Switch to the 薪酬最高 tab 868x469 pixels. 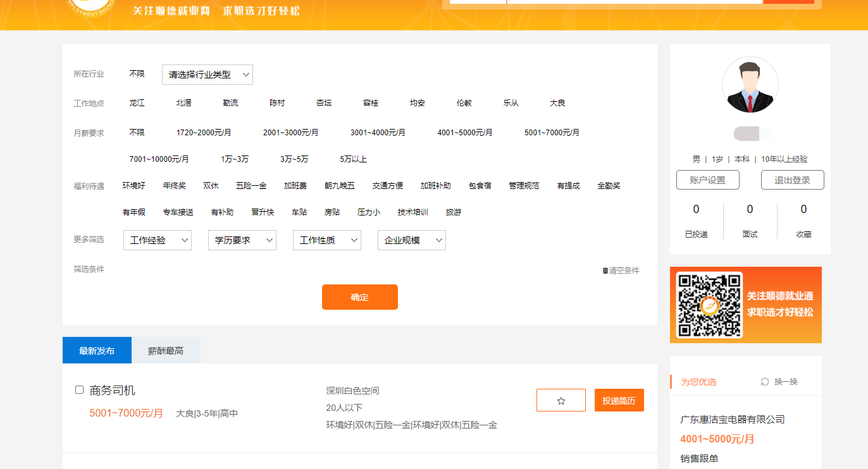click(166, 351)
